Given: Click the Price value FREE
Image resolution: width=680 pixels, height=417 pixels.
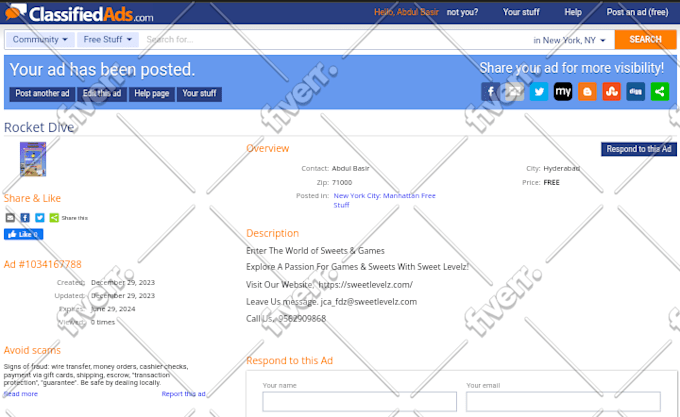Looking at the screenshot, I should [x=552, y=182].
